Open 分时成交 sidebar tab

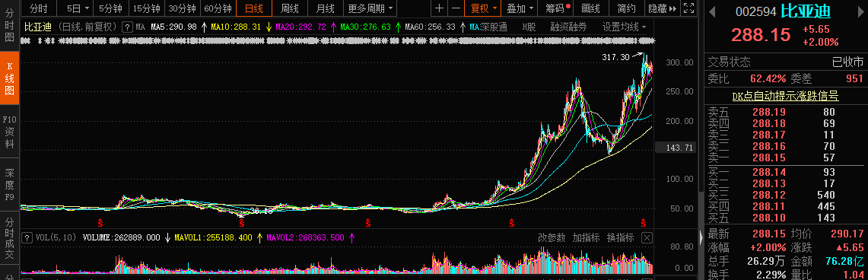[x=9, y=238]
